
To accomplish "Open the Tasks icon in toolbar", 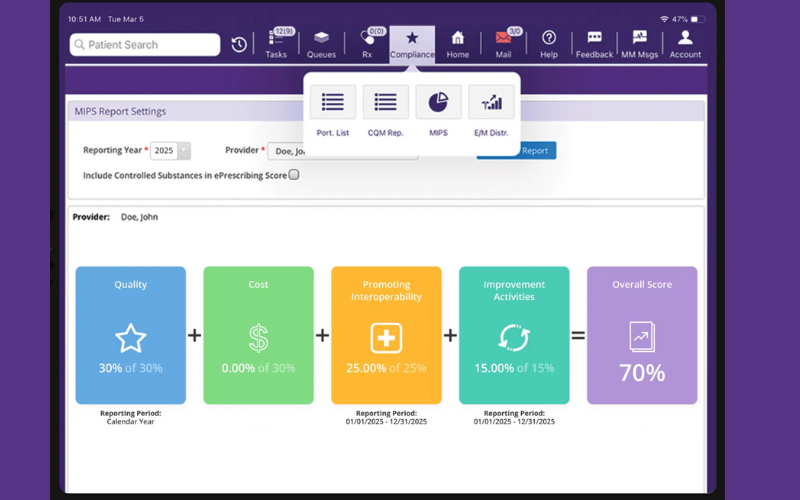I will 276,44.
